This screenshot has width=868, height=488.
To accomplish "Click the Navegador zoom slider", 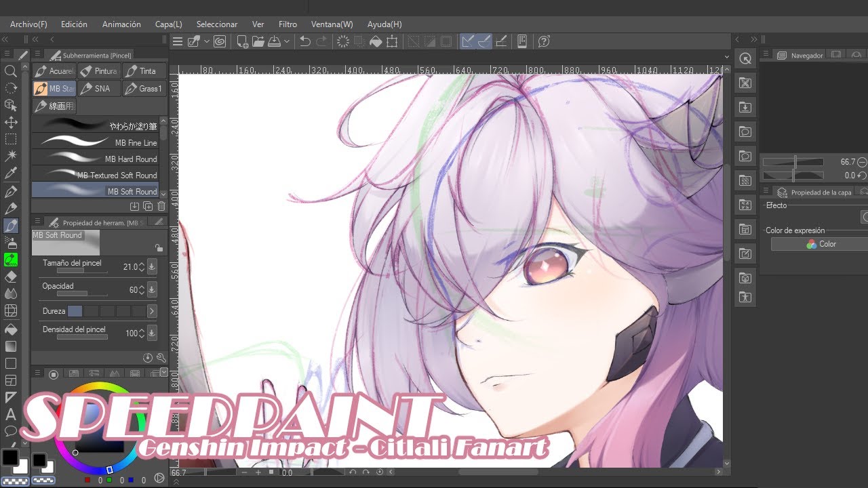I will click(793, 162).
